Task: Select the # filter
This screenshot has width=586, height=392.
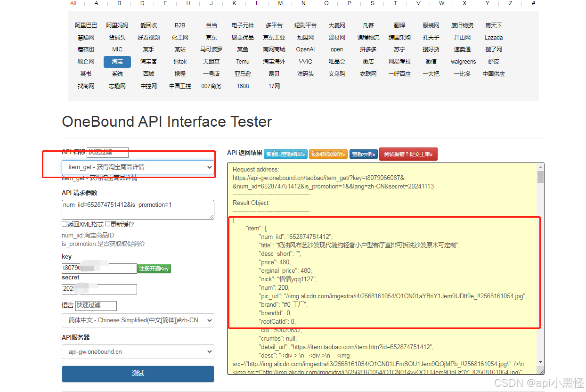Action: point(533,3)
